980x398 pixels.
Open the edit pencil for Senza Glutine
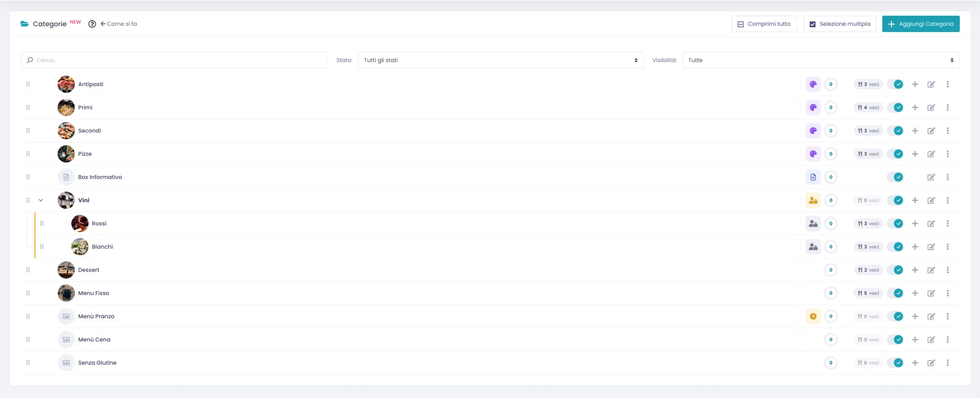pos(931,363)
